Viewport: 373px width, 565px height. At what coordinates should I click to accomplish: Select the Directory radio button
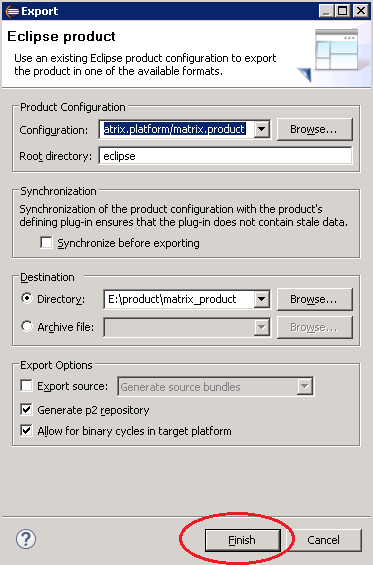[x=27, y=298]
